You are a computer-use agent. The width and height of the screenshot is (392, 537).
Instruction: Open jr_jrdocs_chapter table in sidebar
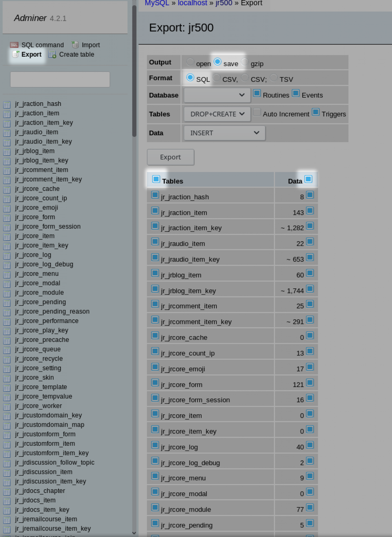(40, 491)
